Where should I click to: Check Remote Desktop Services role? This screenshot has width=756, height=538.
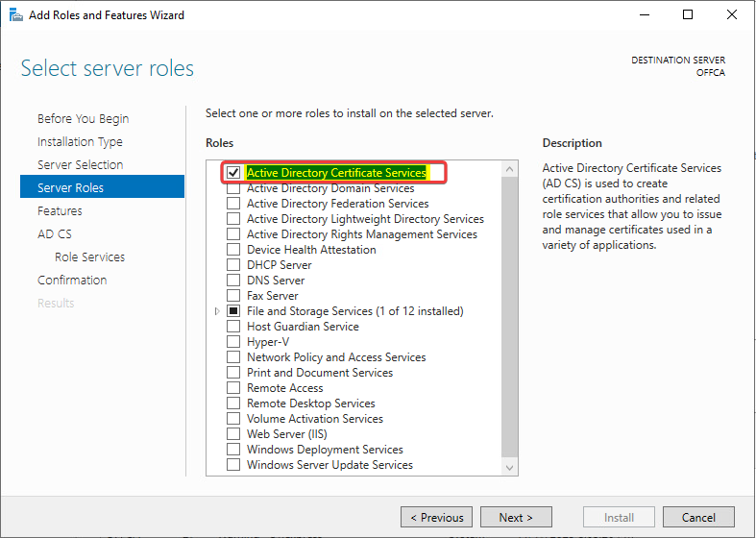(233, 403)
